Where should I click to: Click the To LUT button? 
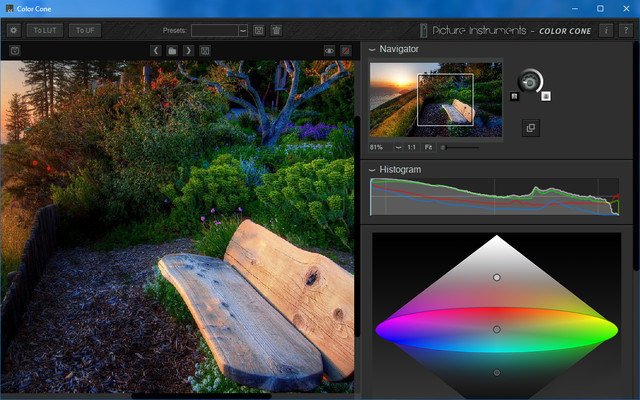pos(45,30)
